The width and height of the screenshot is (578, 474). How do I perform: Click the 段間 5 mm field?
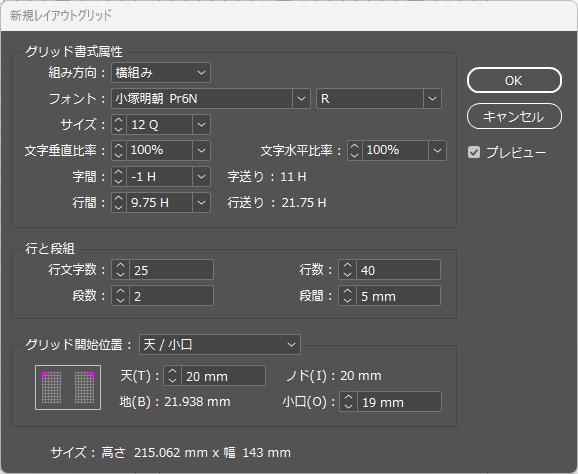(x=398, y=296)
